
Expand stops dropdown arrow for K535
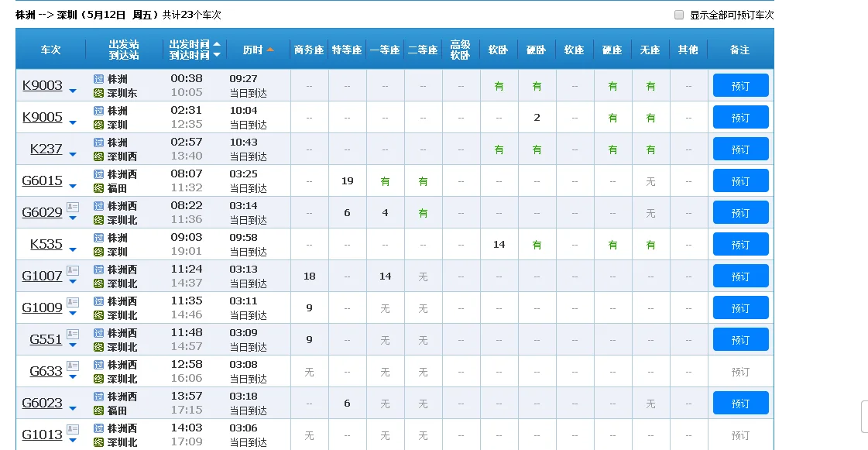pyautogui.click(x=73, y=249)
